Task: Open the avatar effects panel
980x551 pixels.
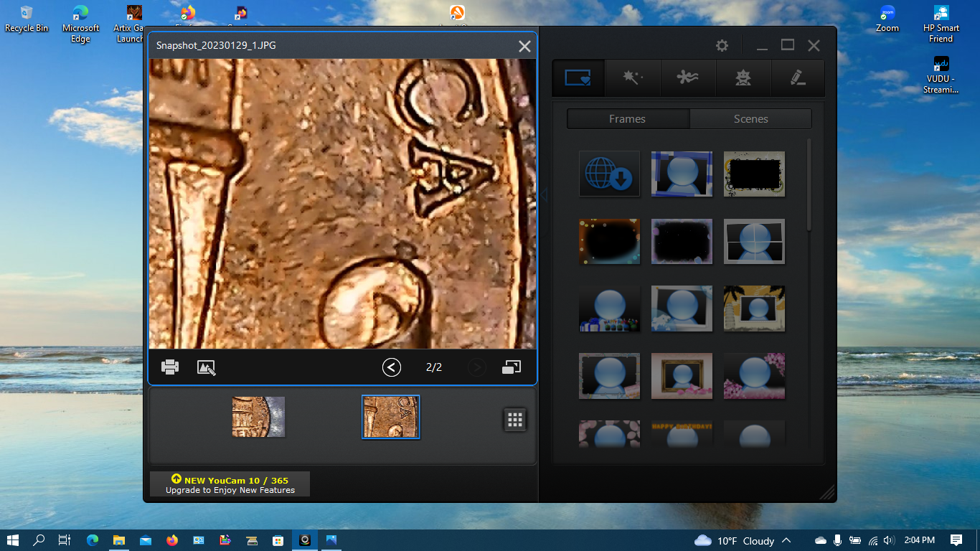Action: (x=743, y=77)
